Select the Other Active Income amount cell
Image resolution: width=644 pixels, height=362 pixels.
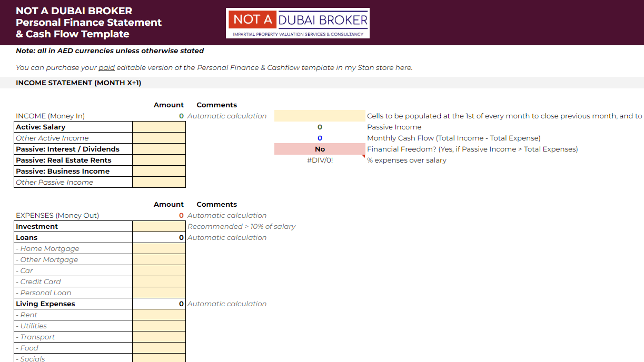tap(159, 138)
